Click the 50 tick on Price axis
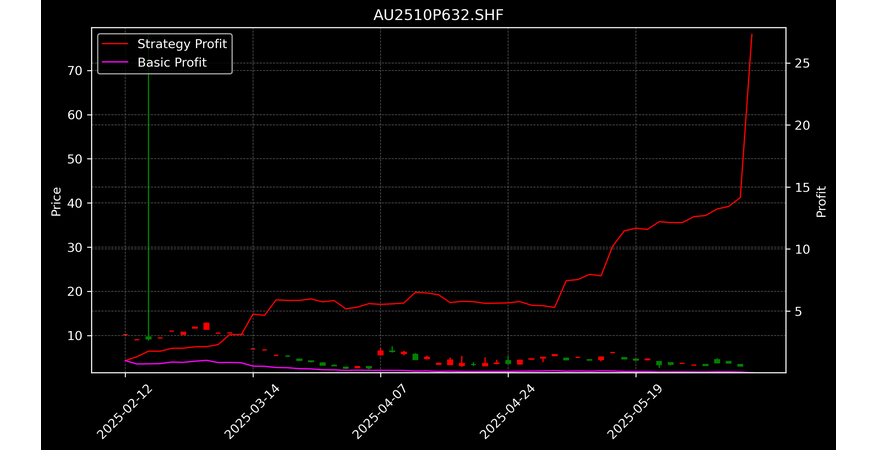This screenshot has width=878, height=450. click(x=75, y=159)
